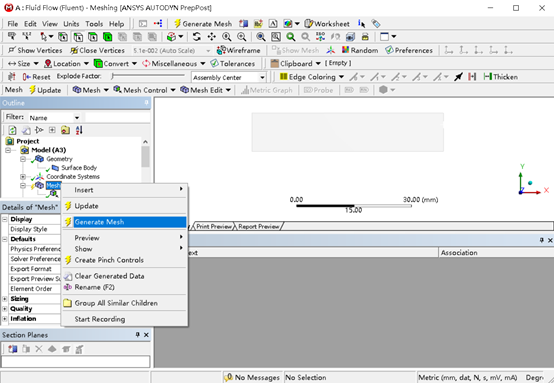
Task: Click the Random colors button
Action: coord(360,51)
